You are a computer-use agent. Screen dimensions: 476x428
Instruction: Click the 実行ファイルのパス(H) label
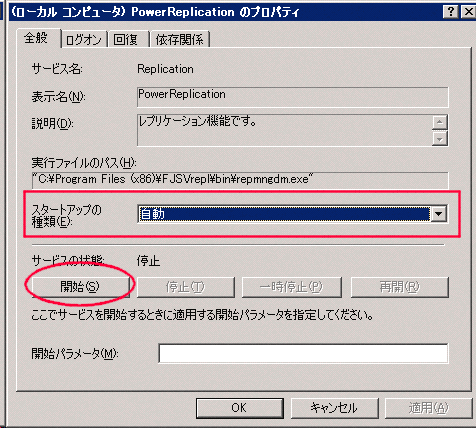click(84, 163)
